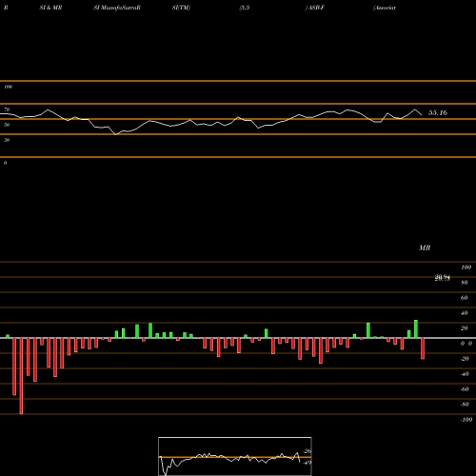Click the 'SI & MR' header label

click(50, 8)
